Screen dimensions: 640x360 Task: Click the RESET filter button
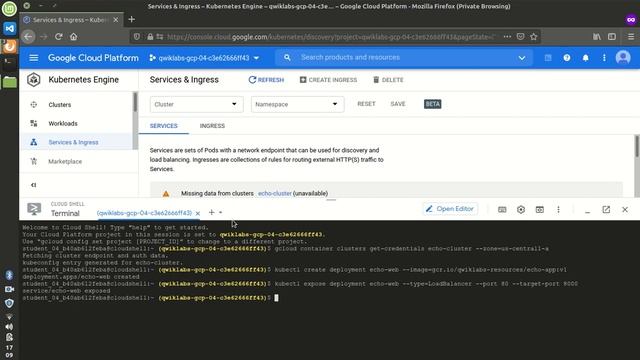(x=366, y=104)
